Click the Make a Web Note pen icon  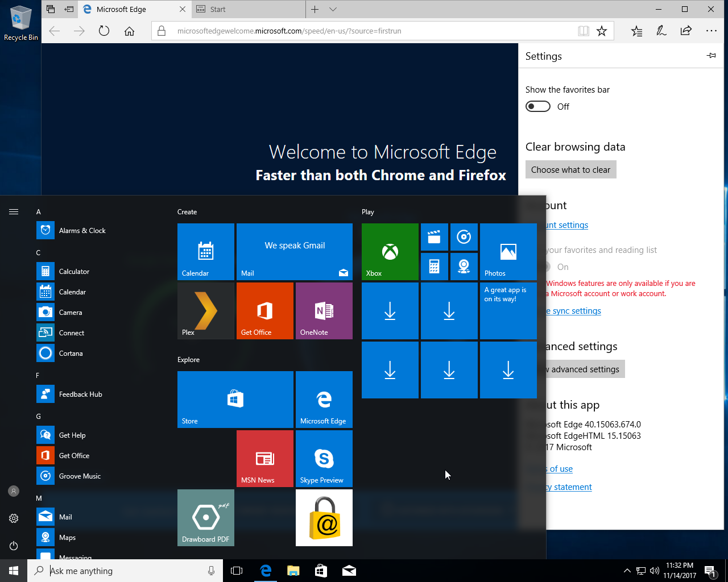point(661,31)
